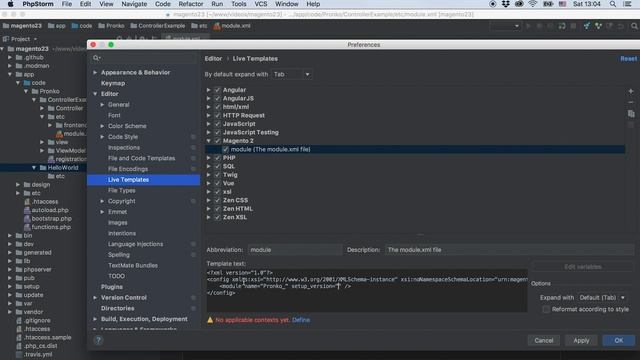
Task: Toggle the Zen HTML group checkbox
Action: pos(218,209)
